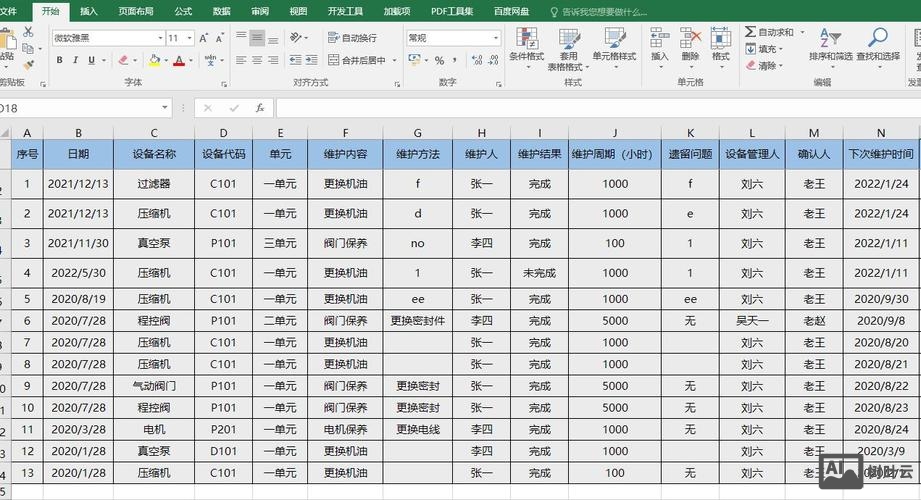
Task: Open the accounting number format icon
Action: click(x=414, y=60)
